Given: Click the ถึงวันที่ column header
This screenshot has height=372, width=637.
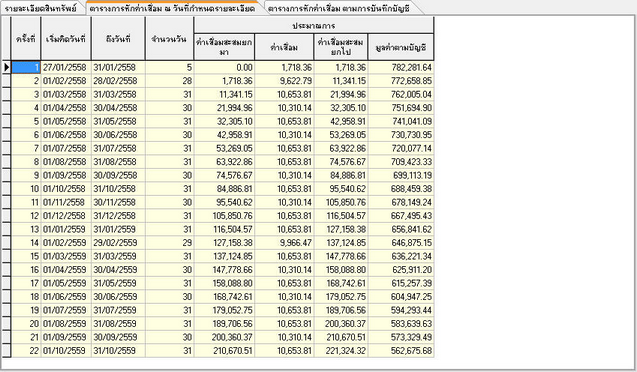Looking at the screenshot, I should [x=118, y=39].
